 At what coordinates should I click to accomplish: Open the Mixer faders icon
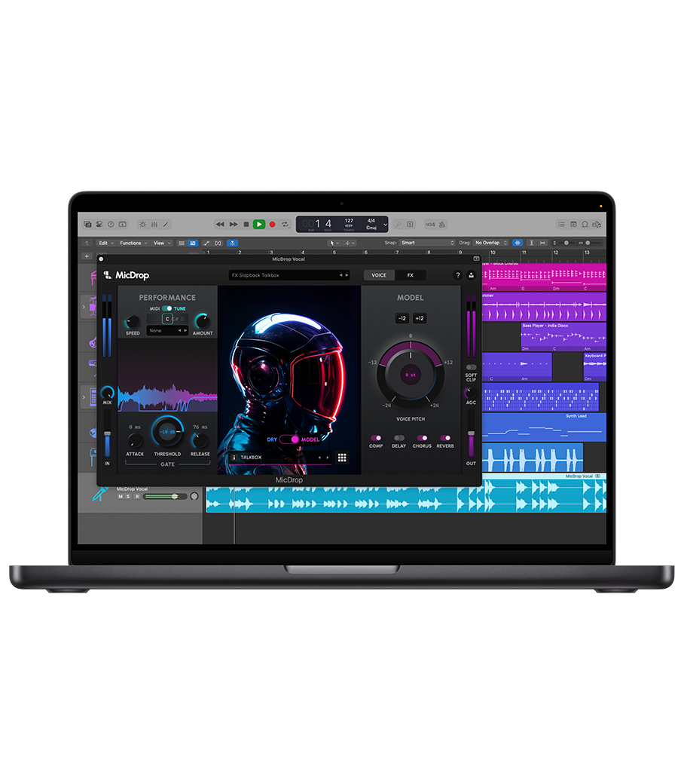154,225
